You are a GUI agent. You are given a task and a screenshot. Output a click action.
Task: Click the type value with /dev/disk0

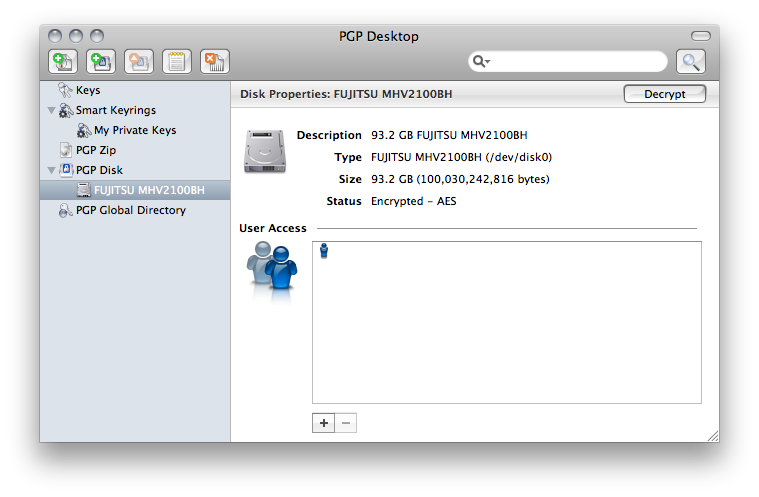(461, 157)
